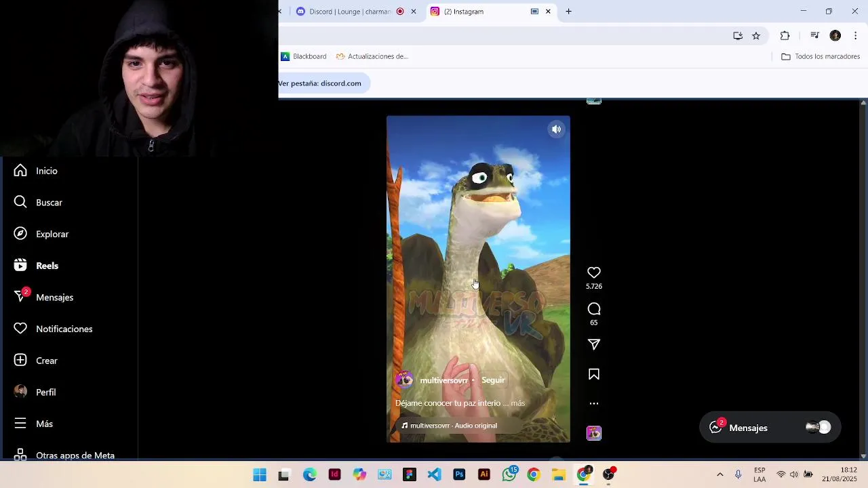Expand the Más menu in sidebar

pos(33,424)
